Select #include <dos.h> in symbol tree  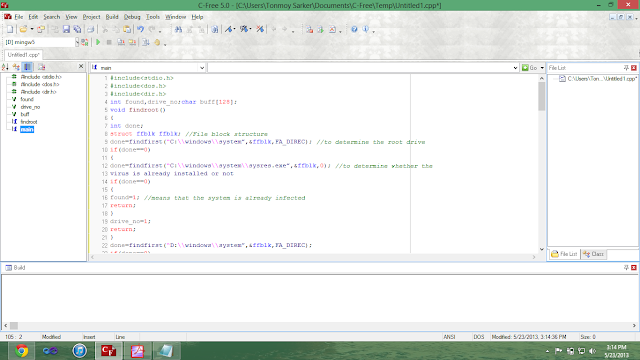point(40,84)
